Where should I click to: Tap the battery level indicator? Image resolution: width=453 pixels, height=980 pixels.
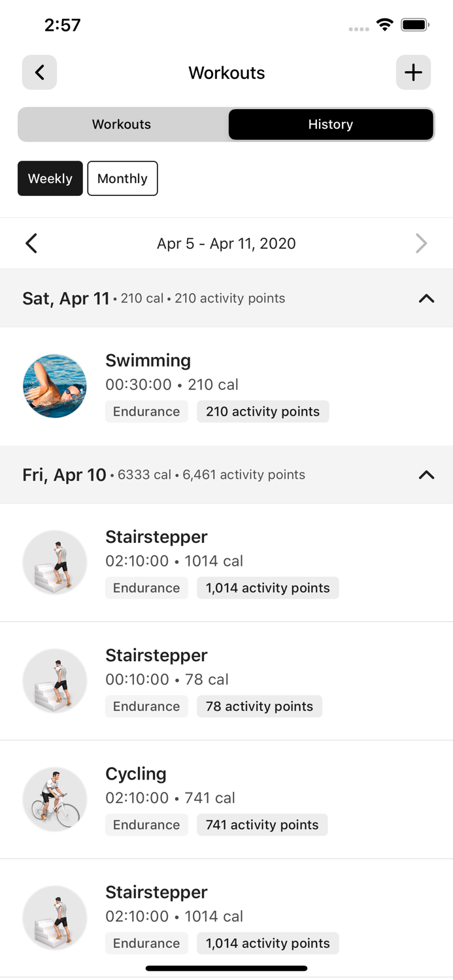click(414, 24)
